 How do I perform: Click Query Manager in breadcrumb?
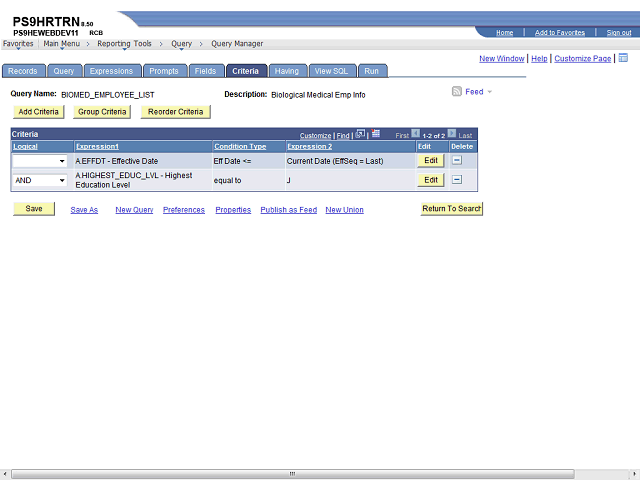pyautogui.click(x=237, y=44)
